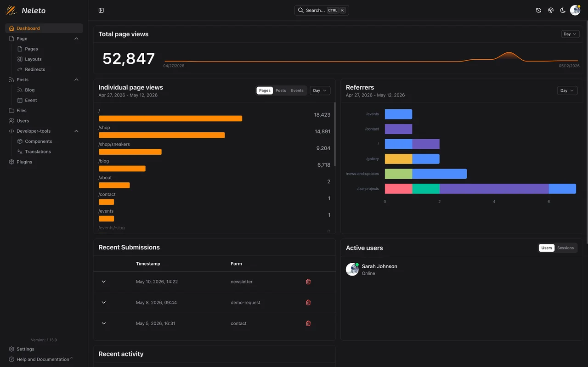Collapse the Developer-tools section chevron
Viewport: 588px width, 367px height.
click(76, 131)
